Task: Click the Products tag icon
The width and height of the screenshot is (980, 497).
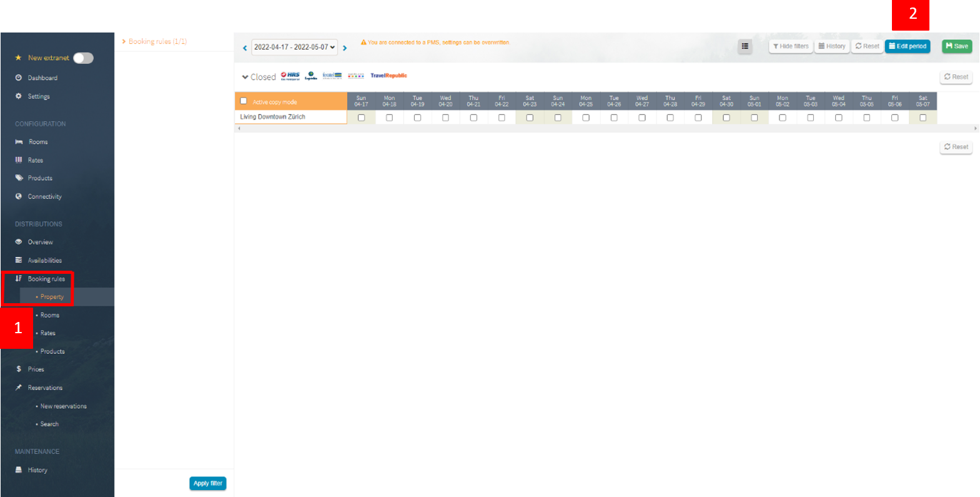Action: pos(19,178)
